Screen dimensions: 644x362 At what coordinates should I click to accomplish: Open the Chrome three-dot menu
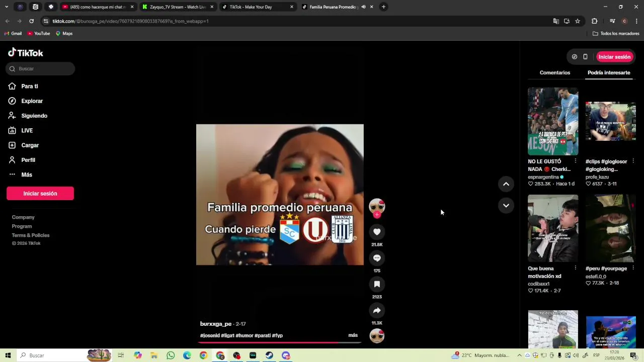point(636,21)
